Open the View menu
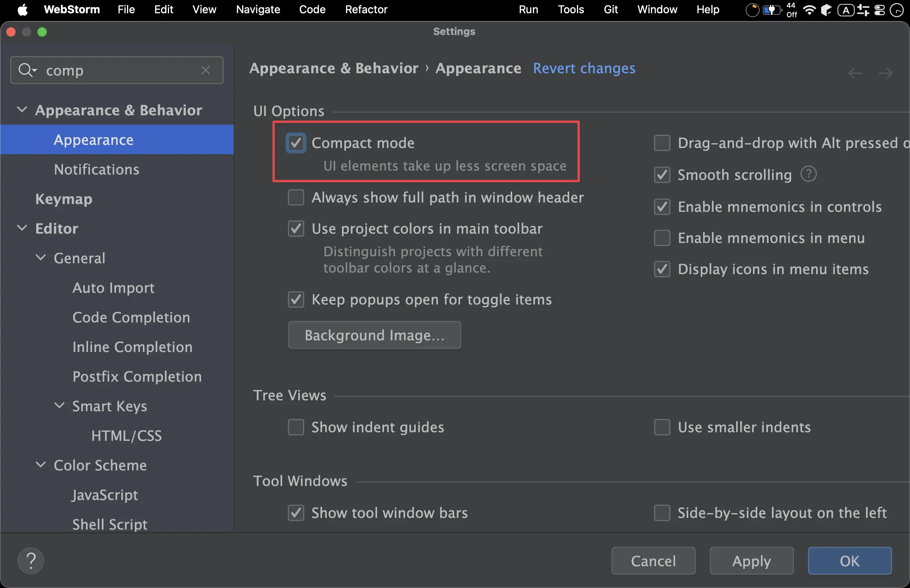 click(x=205, y=9)
